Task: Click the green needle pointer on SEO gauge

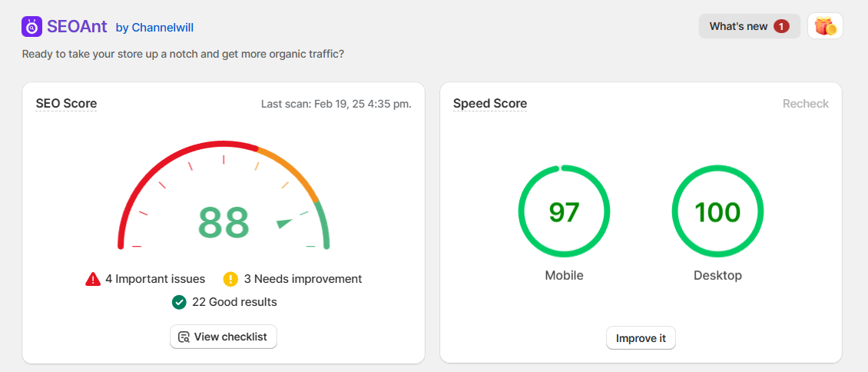Action: point(285,223)
